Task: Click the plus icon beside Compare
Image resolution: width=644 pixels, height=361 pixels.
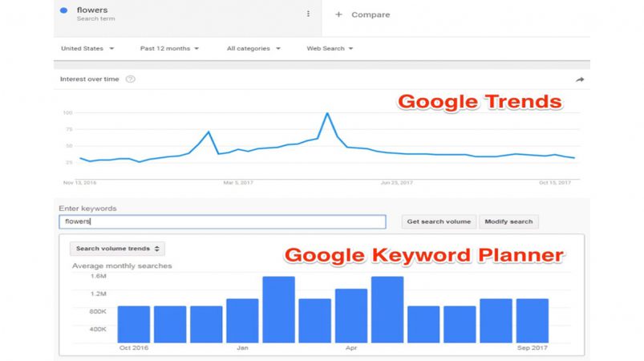Action: point(338,14)
